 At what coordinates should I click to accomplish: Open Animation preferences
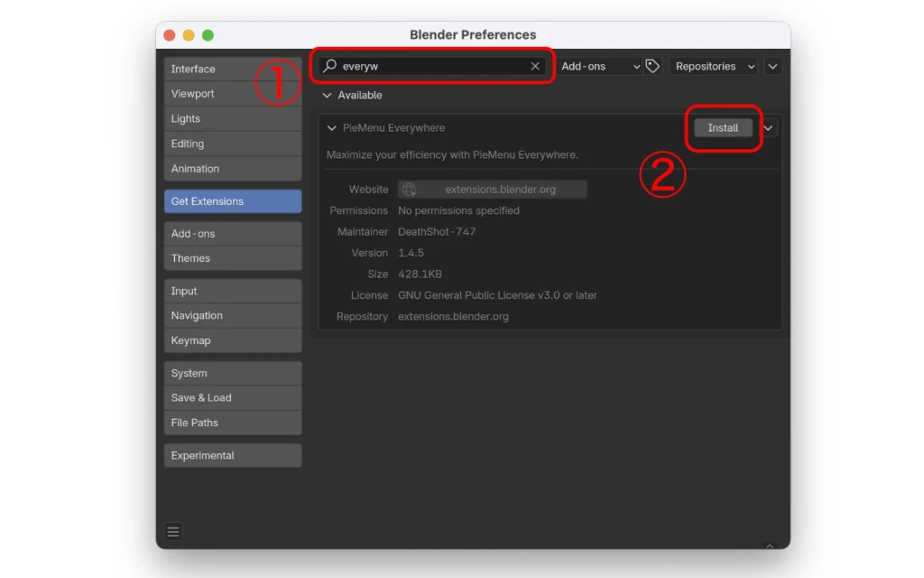point(233,169)
